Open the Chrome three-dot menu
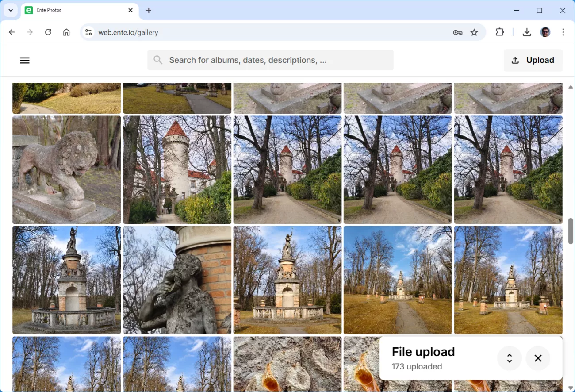Viewport: 575px width, 392px height. click(563, 32)
